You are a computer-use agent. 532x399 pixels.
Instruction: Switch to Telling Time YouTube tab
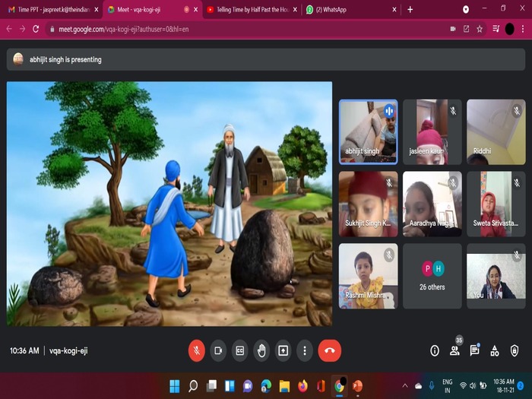tap(251, 9)
